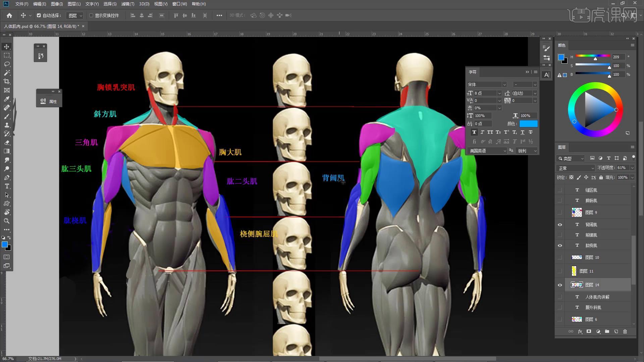The height and width of the screenshot is (362, 644).
Task: Show the 缝匠肌 text layer
Action: (560, 190)
